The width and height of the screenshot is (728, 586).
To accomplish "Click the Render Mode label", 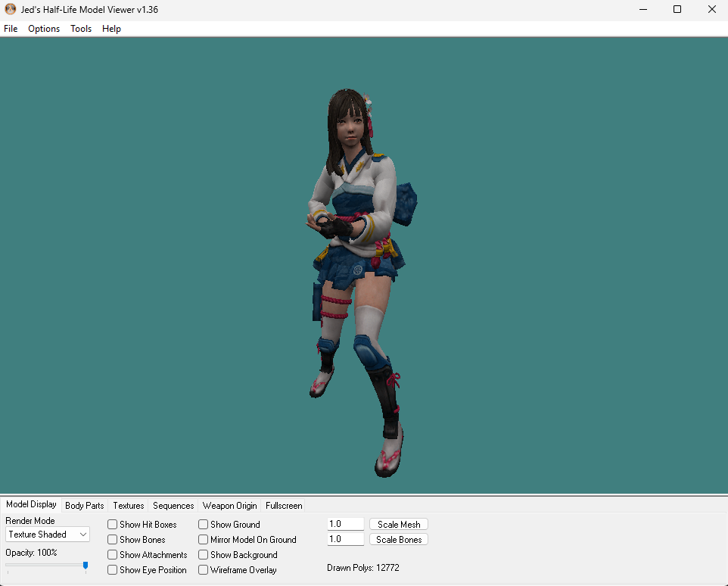I will pos(30,521).
